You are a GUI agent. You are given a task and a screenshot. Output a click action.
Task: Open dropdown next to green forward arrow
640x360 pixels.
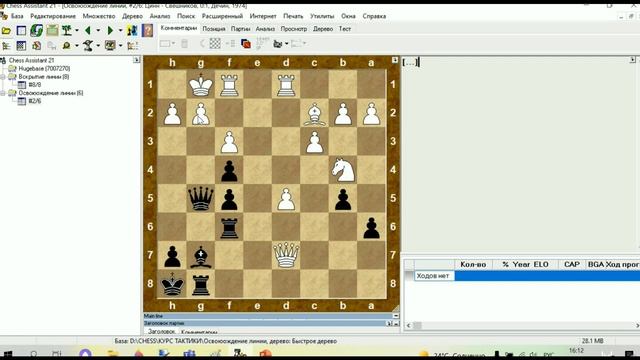coord(120,31)
